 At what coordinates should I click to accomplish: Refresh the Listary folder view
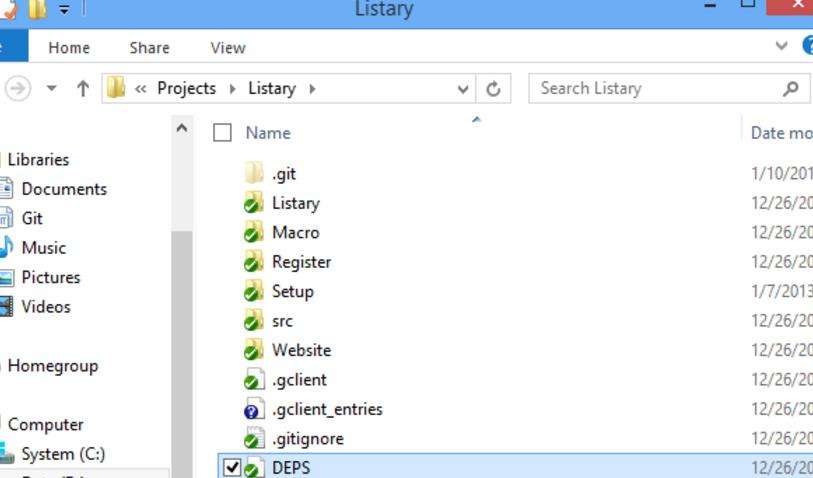pyautogui.click(x=493, y=89)
